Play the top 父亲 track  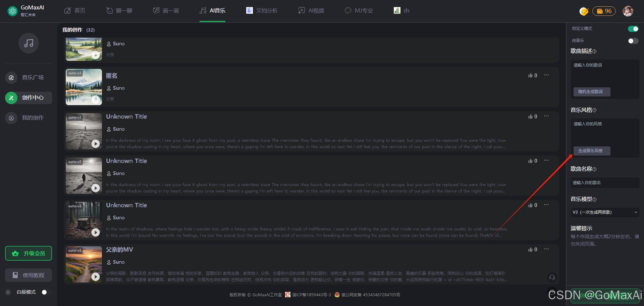96,55
